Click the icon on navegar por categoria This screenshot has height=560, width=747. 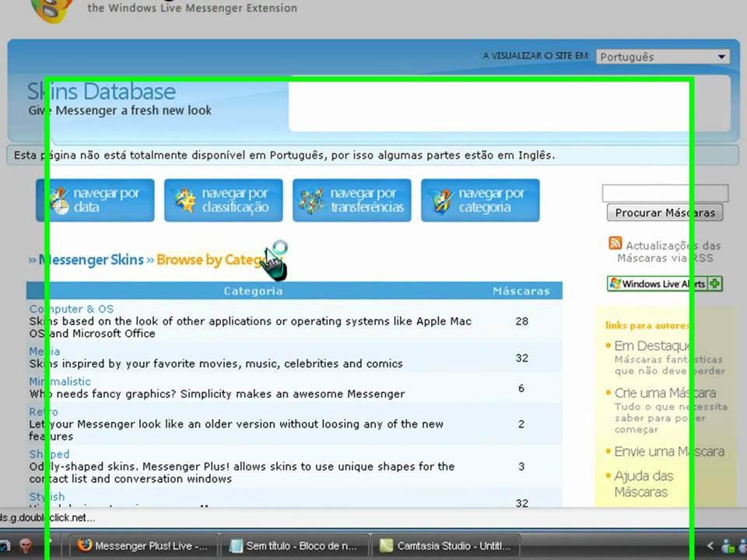click(443, 201)
